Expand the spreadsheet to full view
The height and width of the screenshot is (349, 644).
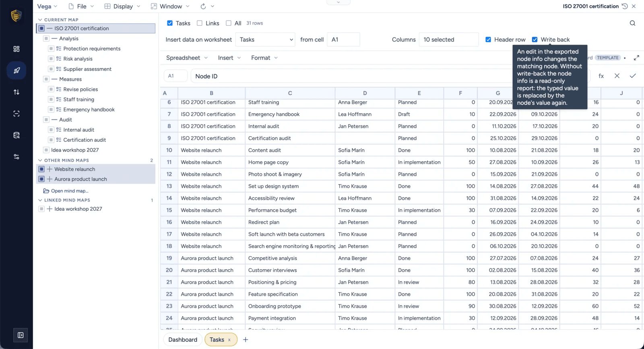[636, 58]
